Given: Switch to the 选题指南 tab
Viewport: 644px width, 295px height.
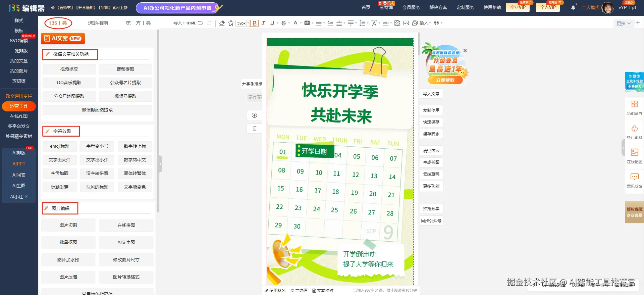Looking at the screenshot, I should click(98, 23).
